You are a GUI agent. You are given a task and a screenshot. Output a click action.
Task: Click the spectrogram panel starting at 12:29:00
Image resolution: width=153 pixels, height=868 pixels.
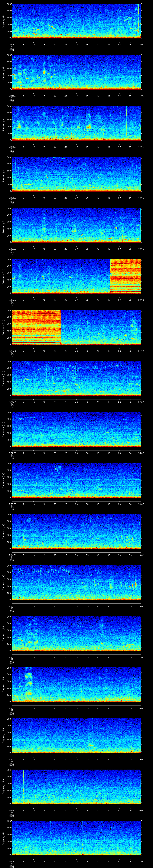point(77,787)
